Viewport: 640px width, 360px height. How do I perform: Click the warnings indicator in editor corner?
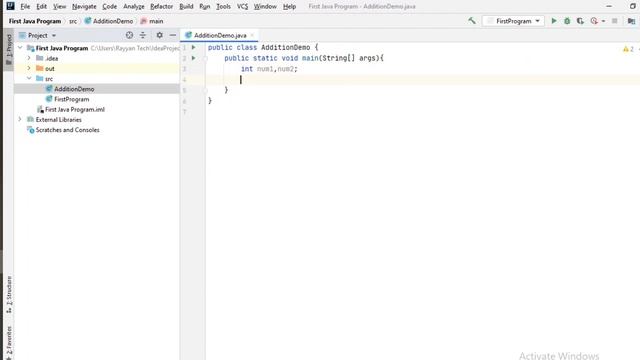(628, 49)
